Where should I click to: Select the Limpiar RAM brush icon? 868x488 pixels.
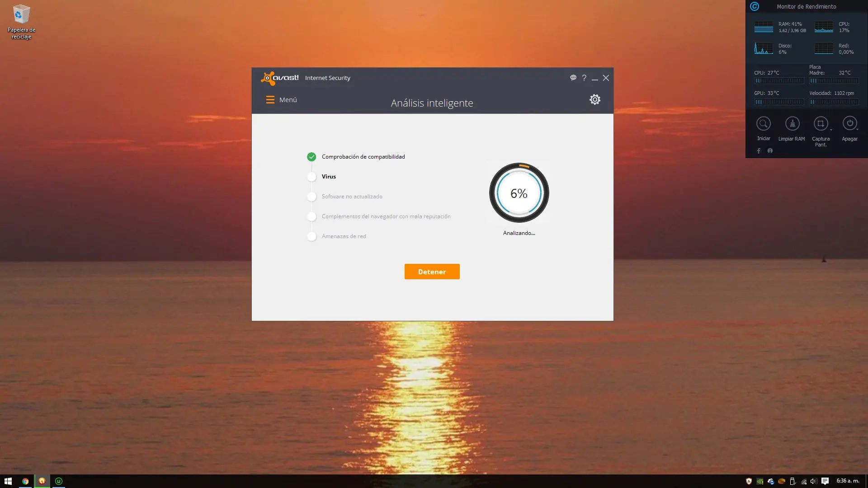[x=792, y=124]
